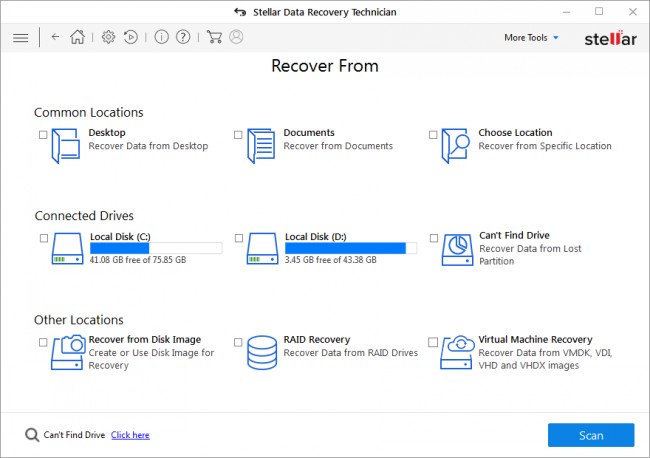Screen dimensions: 650x458
Task: Click the Stellar logo
Action: (610, 39)
